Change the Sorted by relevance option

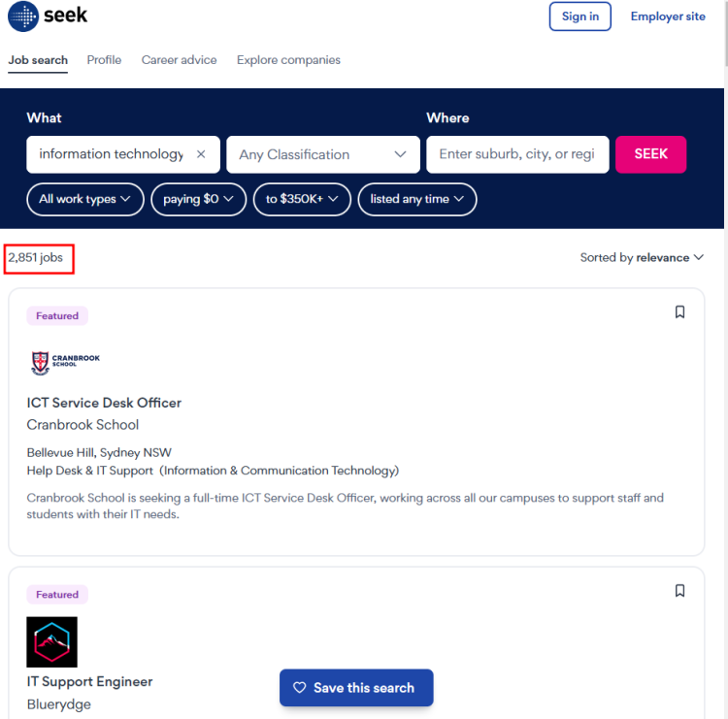(643, 257)
